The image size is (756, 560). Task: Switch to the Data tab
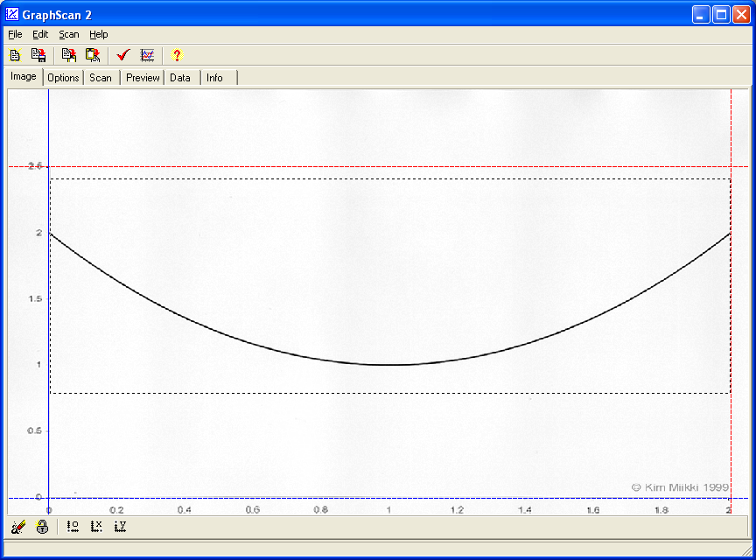180,78
